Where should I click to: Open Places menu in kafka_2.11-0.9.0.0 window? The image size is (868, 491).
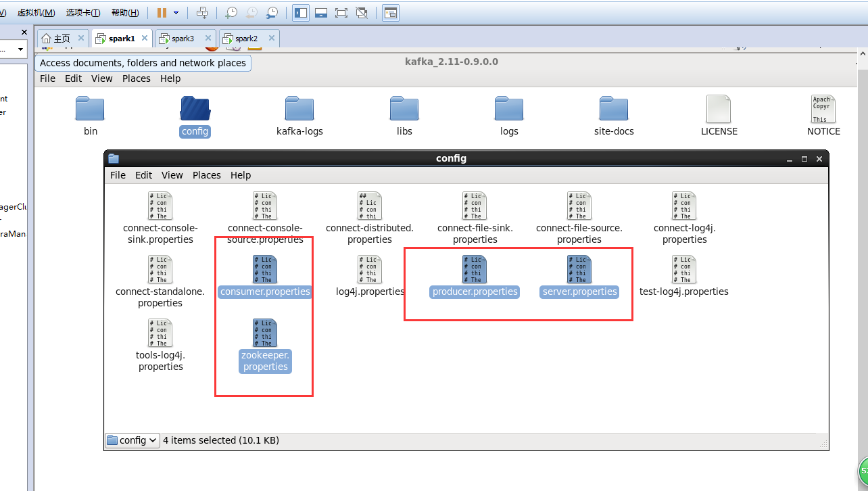click(137, 78)
